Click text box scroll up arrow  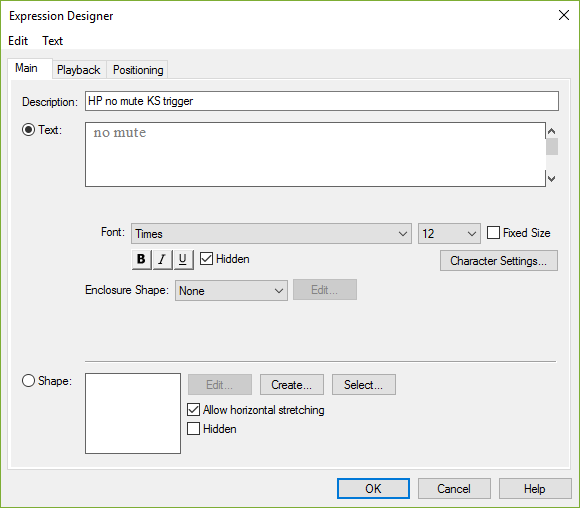[552, 131]
